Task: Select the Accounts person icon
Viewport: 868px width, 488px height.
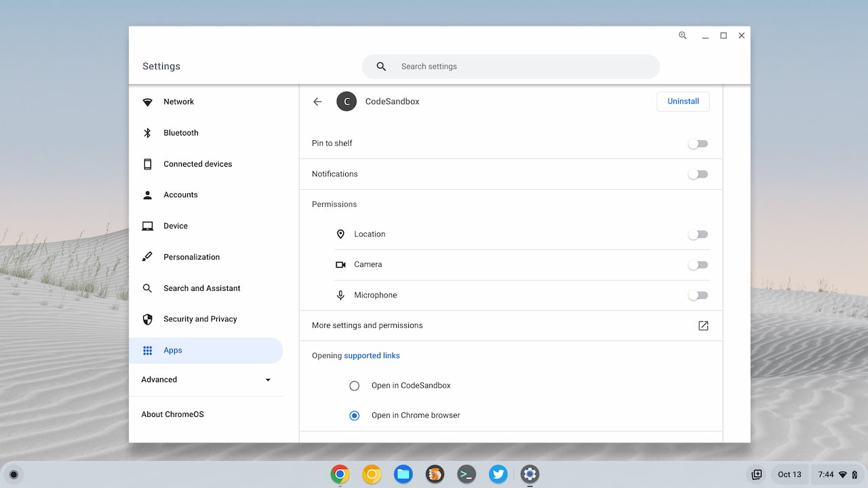Action: coord(147,195)
